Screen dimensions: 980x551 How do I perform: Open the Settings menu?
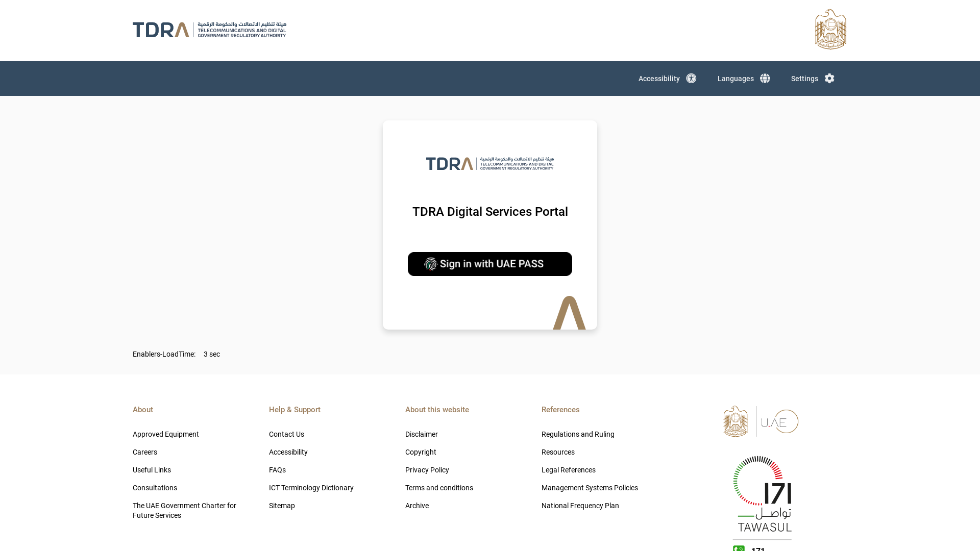(804, 79)
